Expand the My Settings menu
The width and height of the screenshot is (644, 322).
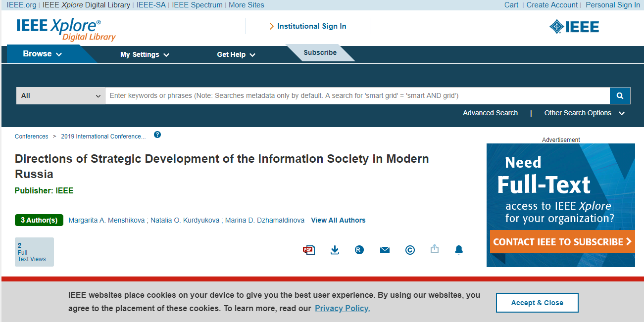(145, 54)
